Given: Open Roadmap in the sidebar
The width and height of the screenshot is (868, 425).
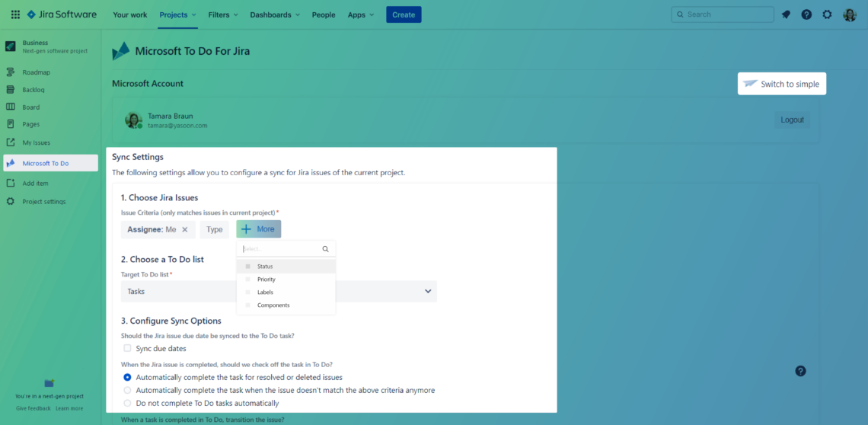Looking at the screenshot, I should point(36,72).
